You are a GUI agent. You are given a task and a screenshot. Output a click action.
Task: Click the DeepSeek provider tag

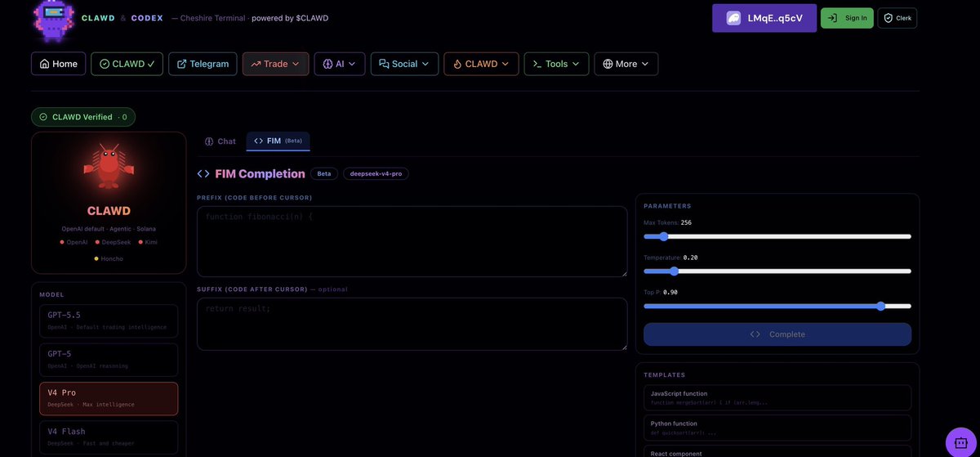pyautogui.click(x=113, y=241)
